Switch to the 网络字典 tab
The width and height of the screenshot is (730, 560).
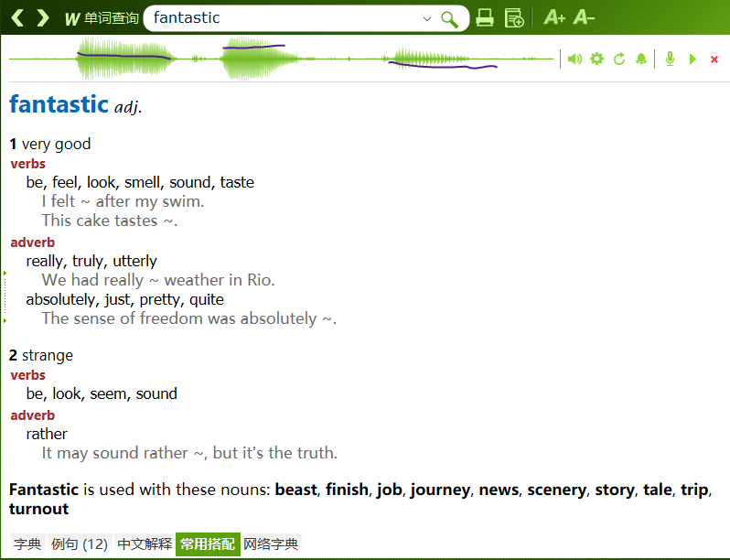[x=271, y=544]
